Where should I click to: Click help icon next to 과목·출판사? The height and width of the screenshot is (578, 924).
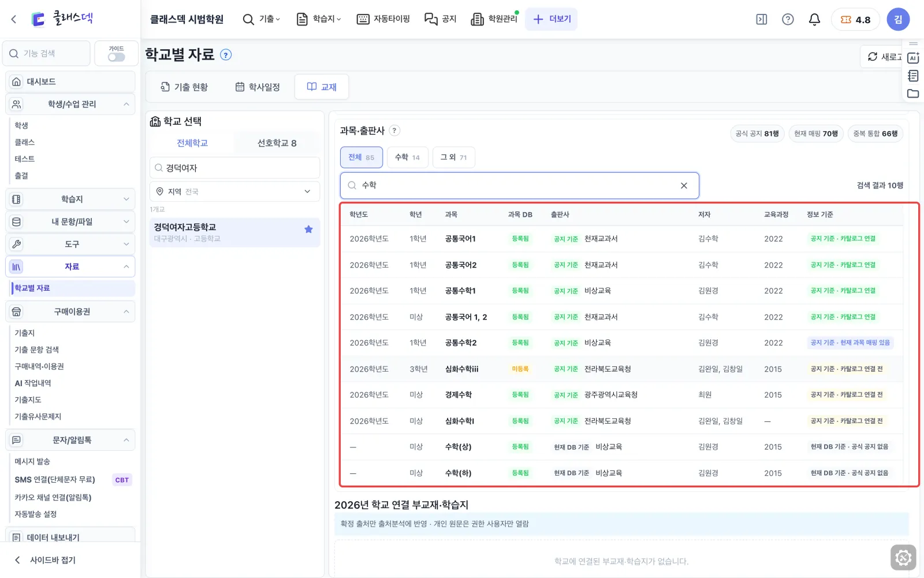394,131
